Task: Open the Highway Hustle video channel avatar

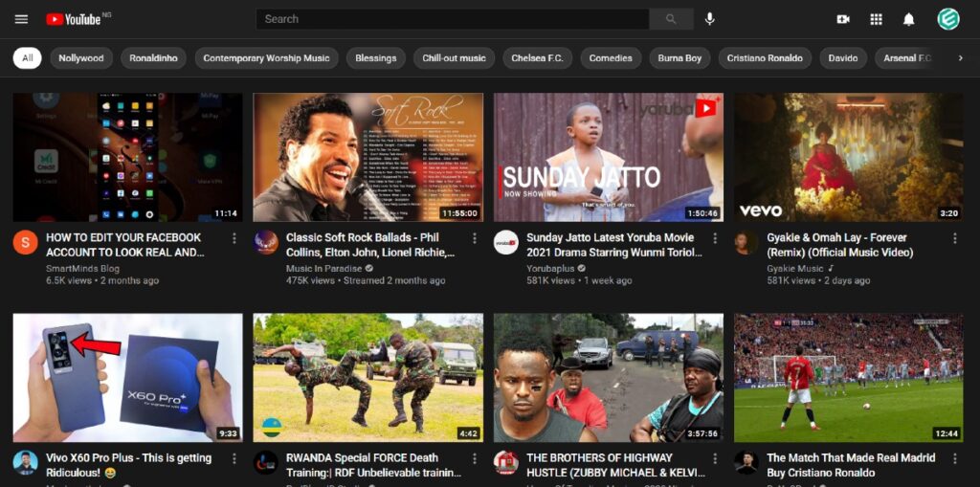Action: point(505,463)
